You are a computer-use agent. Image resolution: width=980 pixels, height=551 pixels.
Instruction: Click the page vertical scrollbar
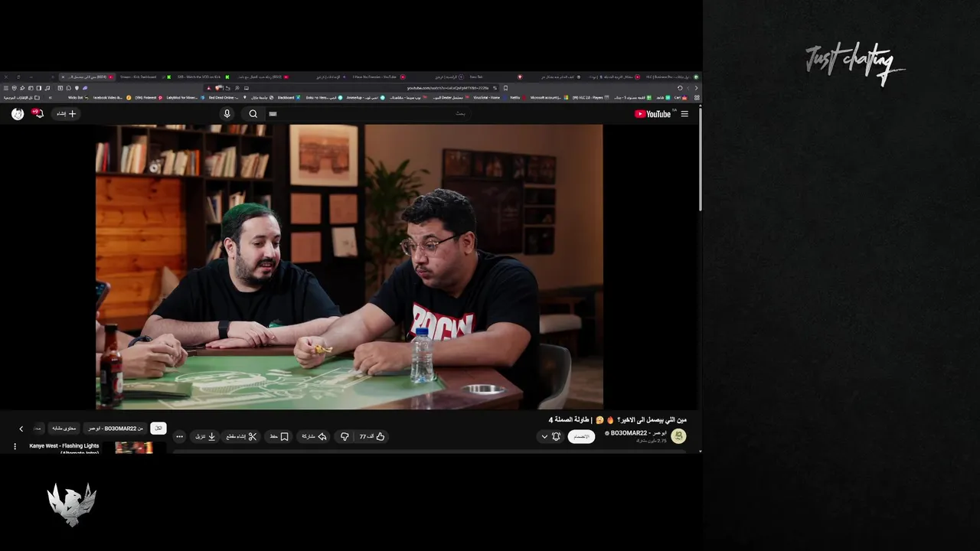[700, 161]
